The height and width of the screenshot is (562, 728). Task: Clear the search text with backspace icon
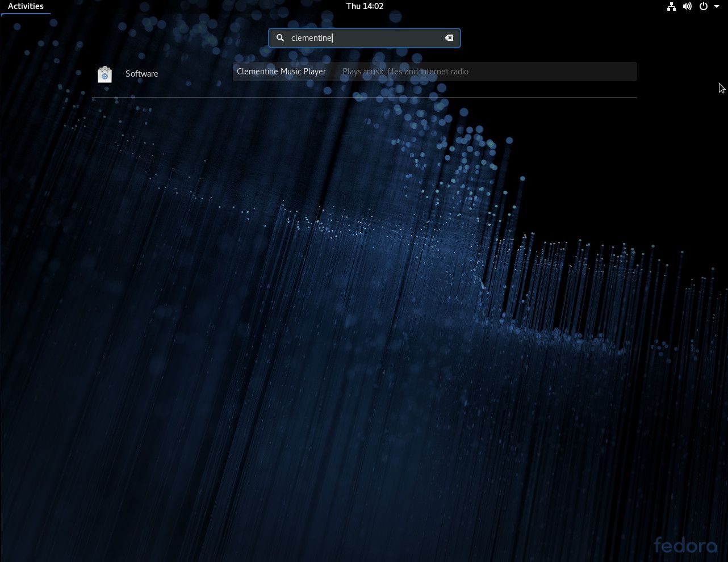tap(449, 38)
